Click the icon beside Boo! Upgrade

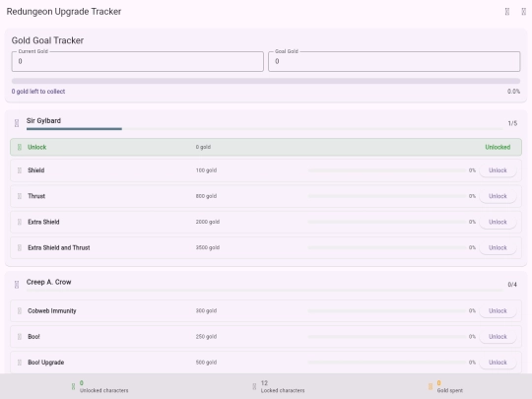(20, 363)
